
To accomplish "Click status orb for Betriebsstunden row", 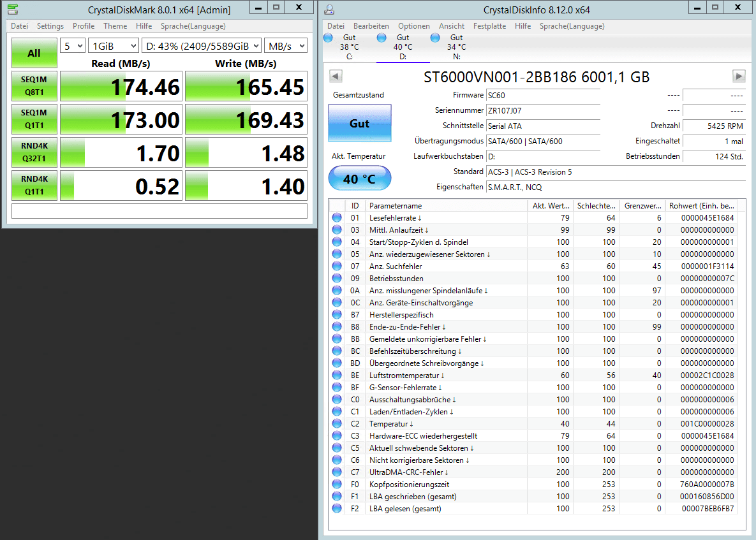I will (x=337, y=279).
